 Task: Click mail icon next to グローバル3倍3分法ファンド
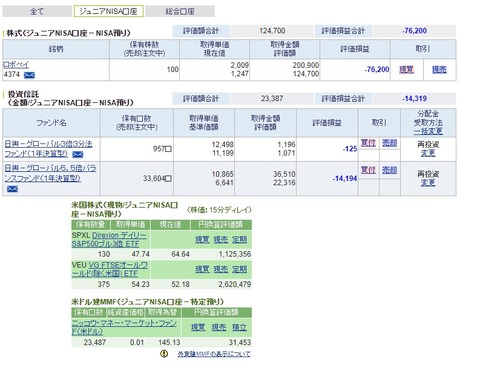coord(78,154)
